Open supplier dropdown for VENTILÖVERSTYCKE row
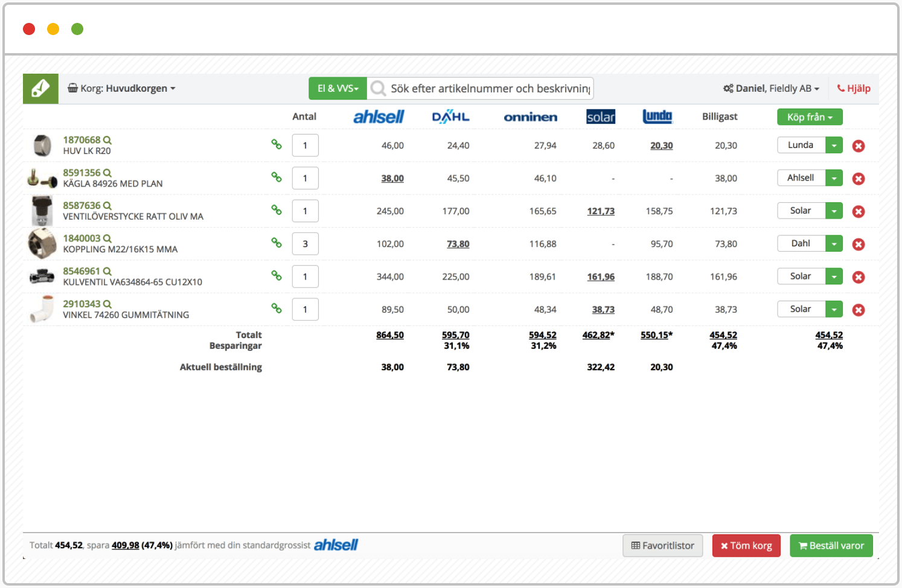The image size is (902, 588). click(x=834, y=211)
